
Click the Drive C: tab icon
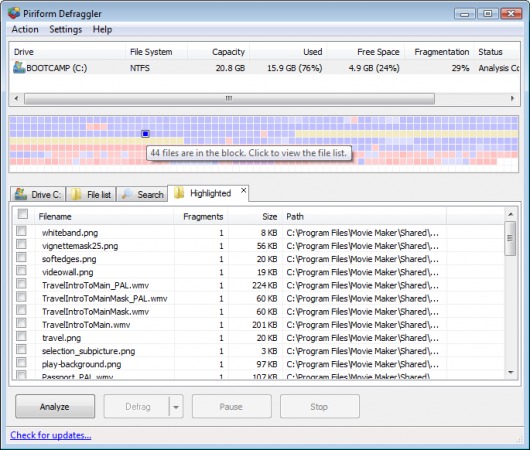click(21, 194)
